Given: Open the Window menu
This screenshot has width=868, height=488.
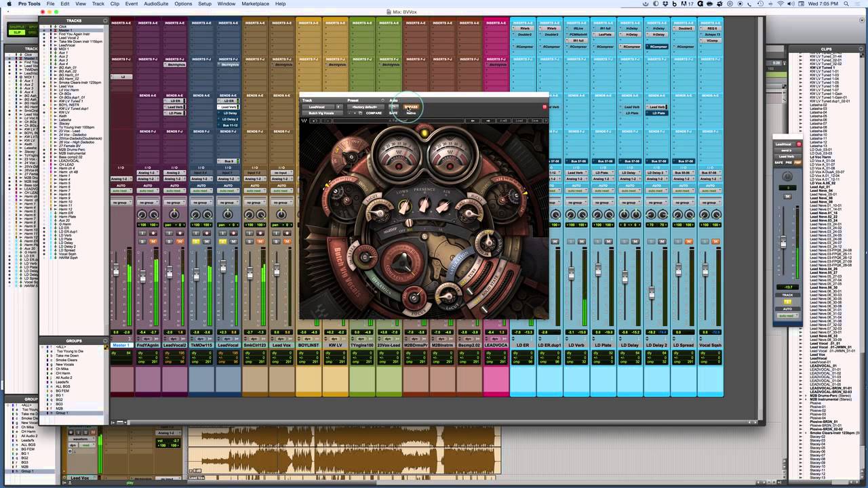Looking at the screenshot, I should coord(226,4).
